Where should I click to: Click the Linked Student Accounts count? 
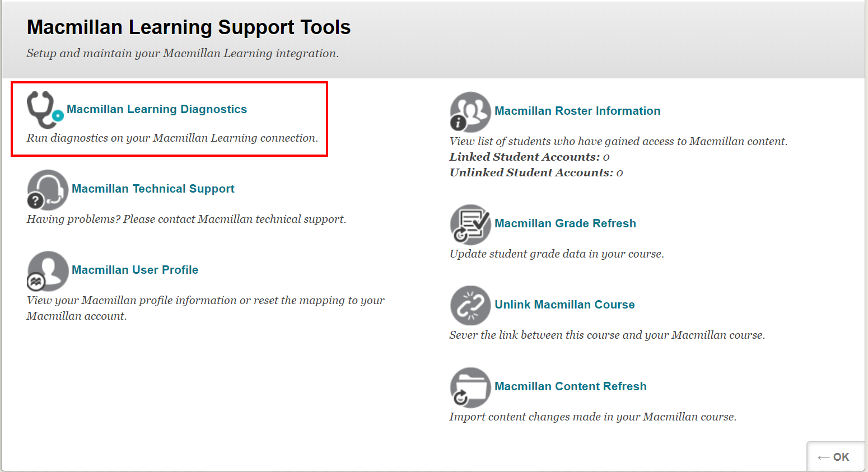(x=606, y=157)
